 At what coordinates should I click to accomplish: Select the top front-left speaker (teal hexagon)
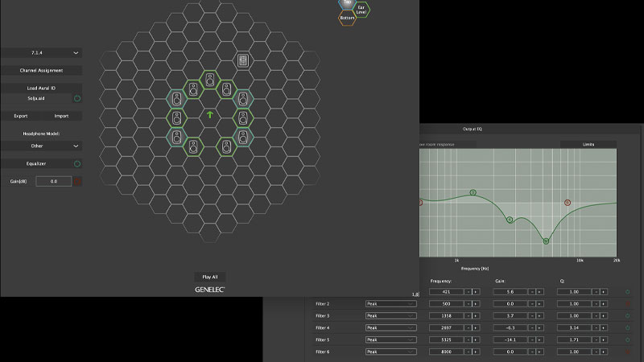click(x=176, y=99)
